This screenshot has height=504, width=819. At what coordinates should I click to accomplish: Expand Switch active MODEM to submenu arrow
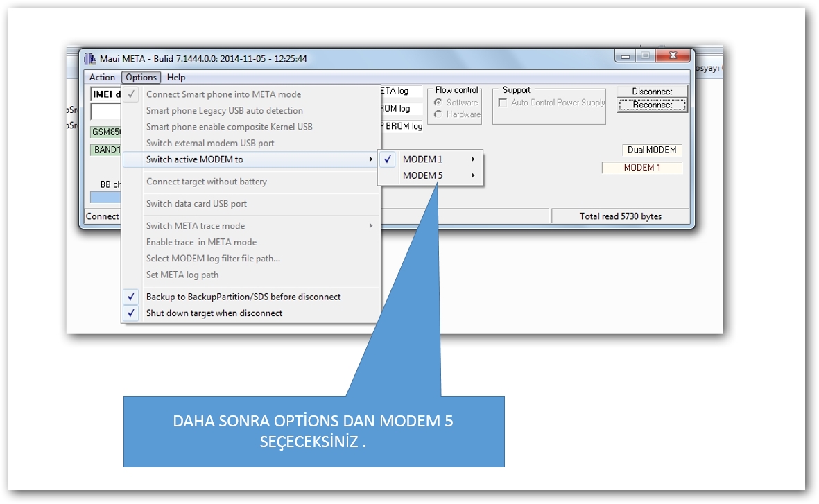click(x=371, y=159)
